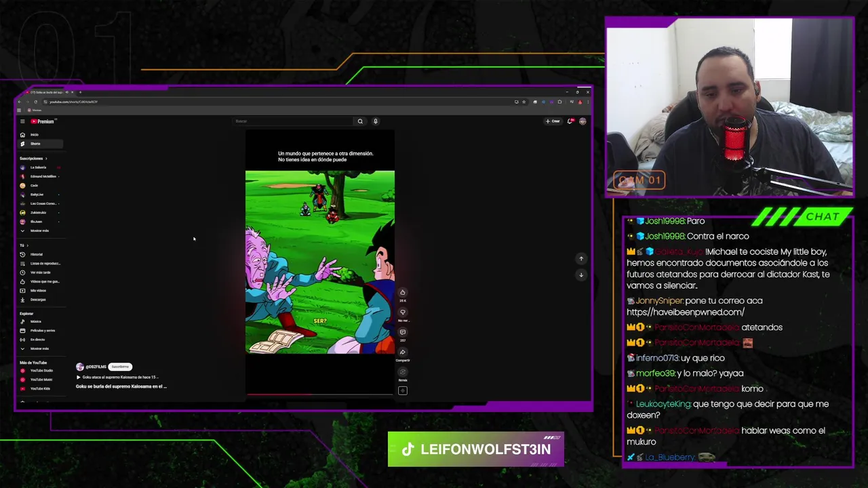The width and height of the screenshot is (868, 488).
Task: Go to Inicio in sidebar
Action: click(x=41, y=135)
